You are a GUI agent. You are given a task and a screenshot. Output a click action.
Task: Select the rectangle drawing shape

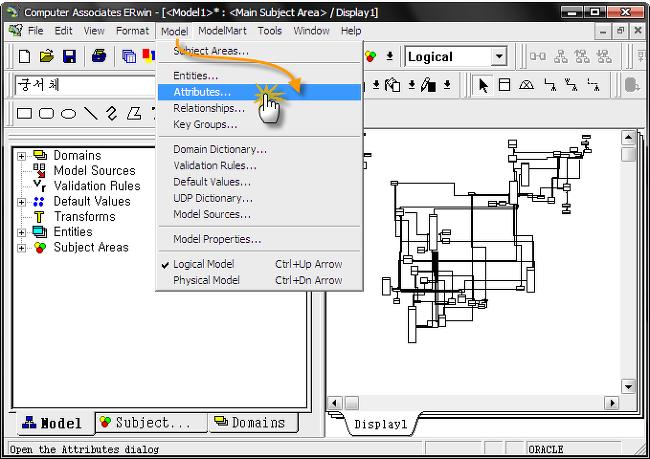(x=24, y=113)
